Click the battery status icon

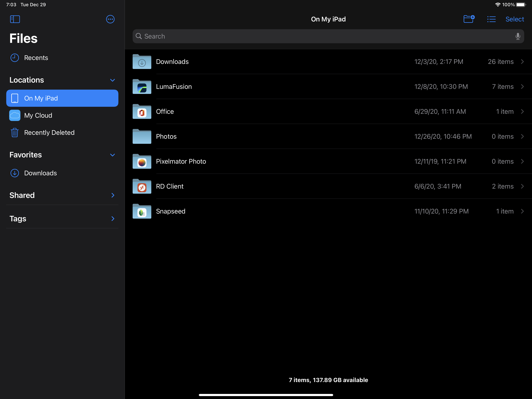(521, 4)
